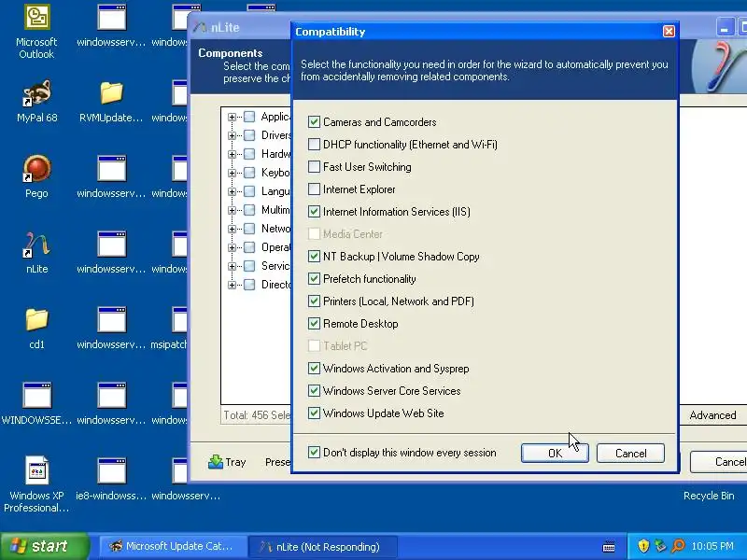Click nLite window Cancel button
The height and width of the screenshot is (560, 747).
(718, 461)
